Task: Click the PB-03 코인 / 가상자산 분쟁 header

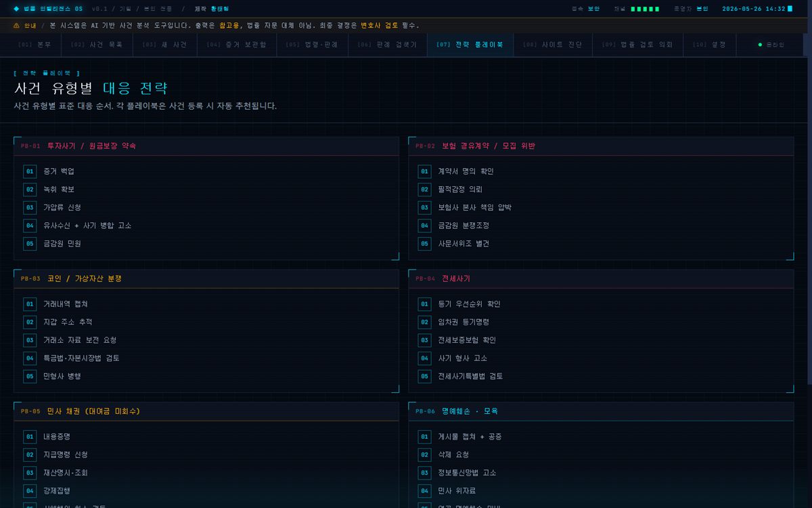Action: 206,279
